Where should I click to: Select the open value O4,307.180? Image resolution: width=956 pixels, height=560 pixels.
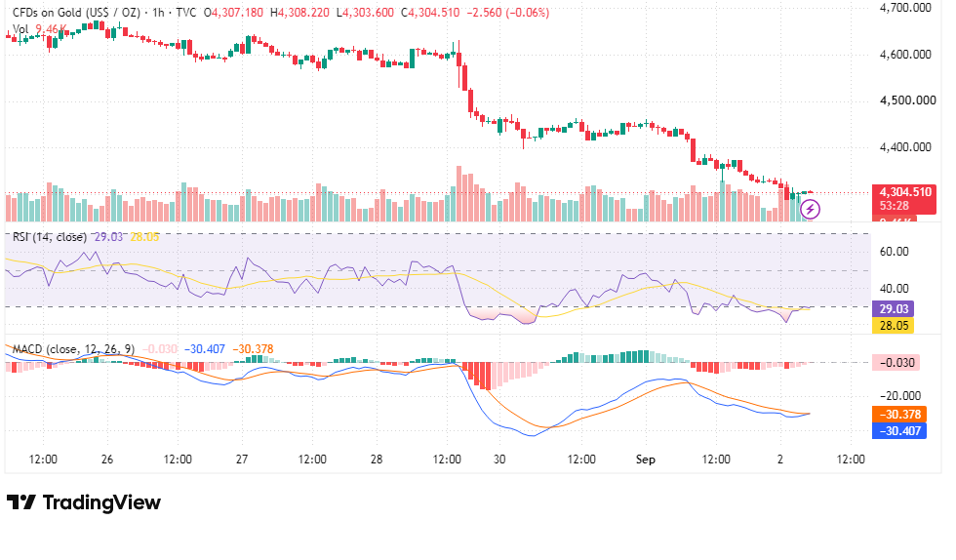coord(233,13)
